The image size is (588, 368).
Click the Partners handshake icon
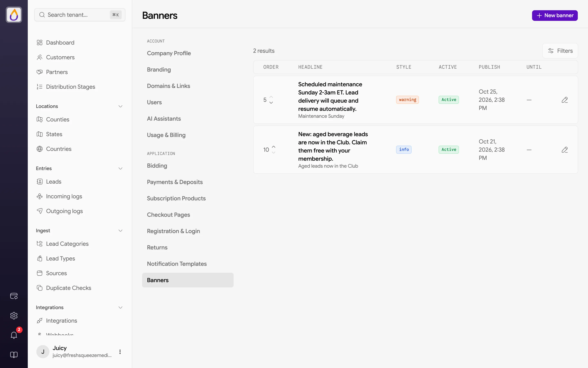tap(40, 72)
